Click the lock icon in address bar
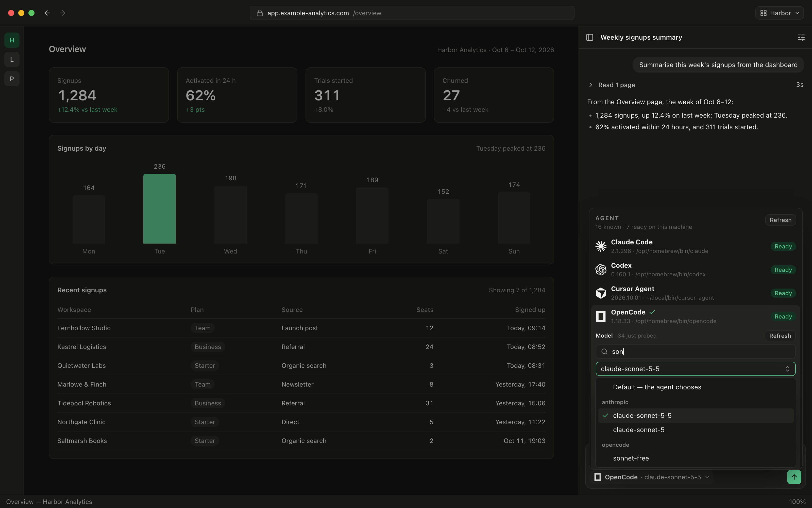Viewport: 812px width, 508px height. pos(259,13)
